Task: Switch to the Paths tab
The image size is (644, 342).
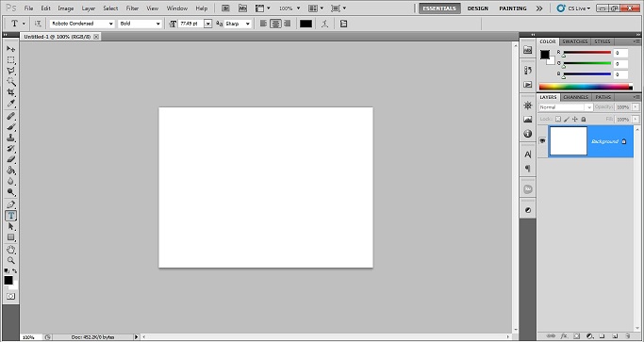Action: click(x=603, y=97)
